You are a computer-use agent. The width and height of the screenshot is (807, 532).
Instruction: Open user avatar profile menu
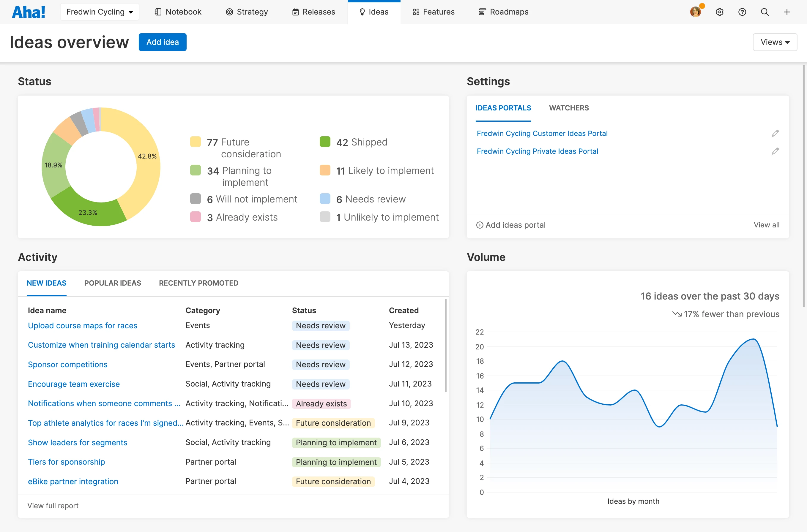[x=695, y=12]
